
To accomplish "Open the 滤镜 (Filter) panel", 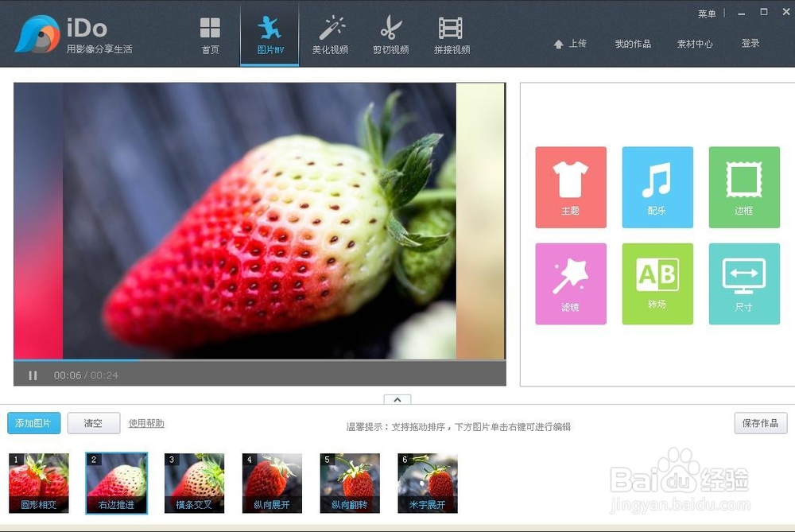I will click(x=571, y=283).
